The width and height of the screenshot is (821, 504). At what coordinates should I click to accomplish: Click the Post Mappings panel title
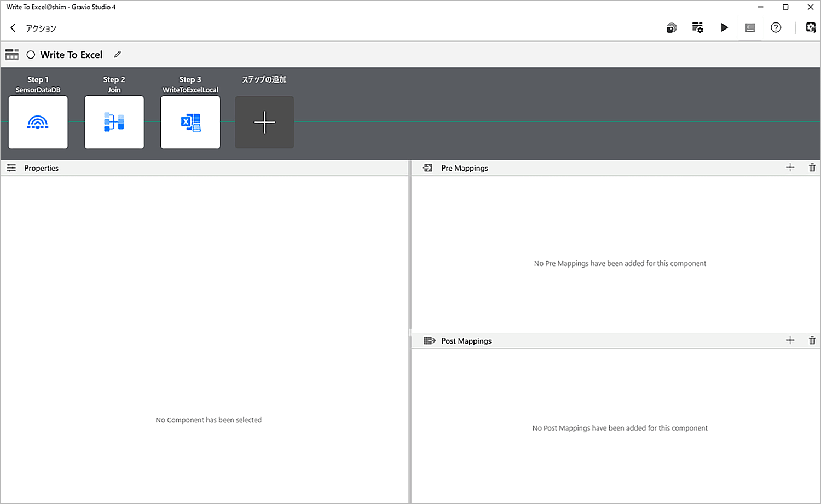click(466, 341)
